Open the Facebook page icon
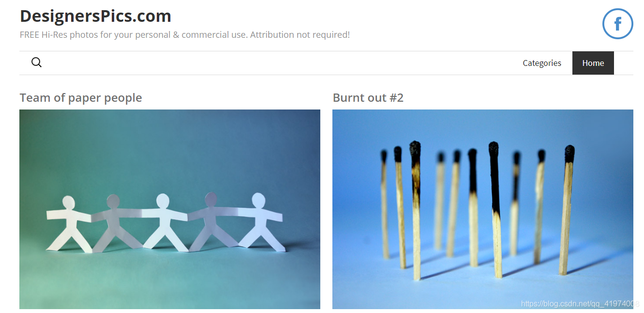644x313 pixels. click(617, 24)
